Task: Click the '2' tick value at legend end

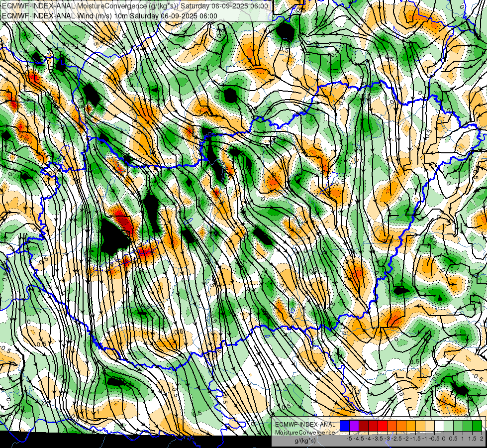Action: 482,439
